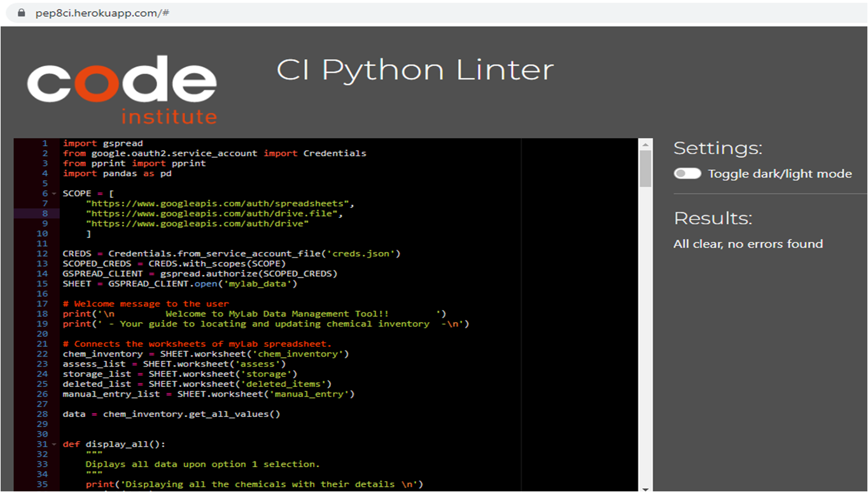Click the editor scrollbar up arrow
This screenshot has height=492, width=868.
tap(645, 144)
